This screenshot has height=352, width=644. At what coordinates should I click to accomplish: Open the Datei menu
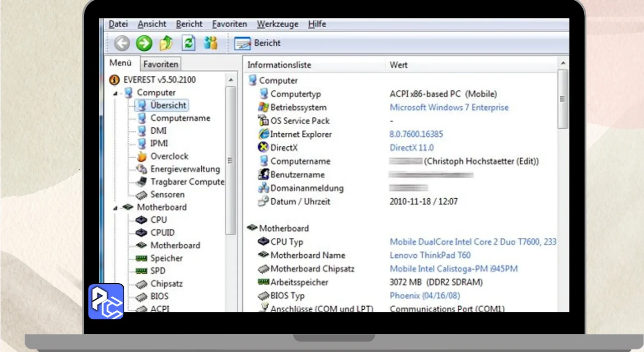(118, 24)
